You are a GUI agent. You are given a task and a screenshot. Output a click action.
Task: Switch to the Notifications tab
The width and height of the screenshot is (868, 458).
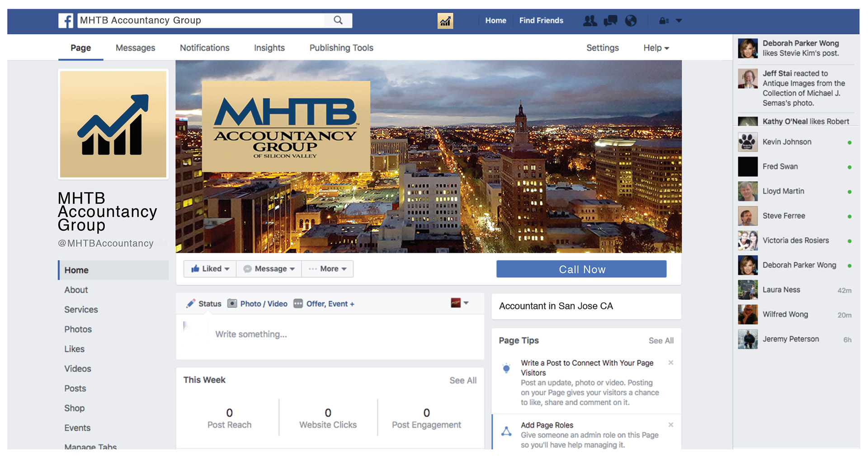[x=204, y=48]
